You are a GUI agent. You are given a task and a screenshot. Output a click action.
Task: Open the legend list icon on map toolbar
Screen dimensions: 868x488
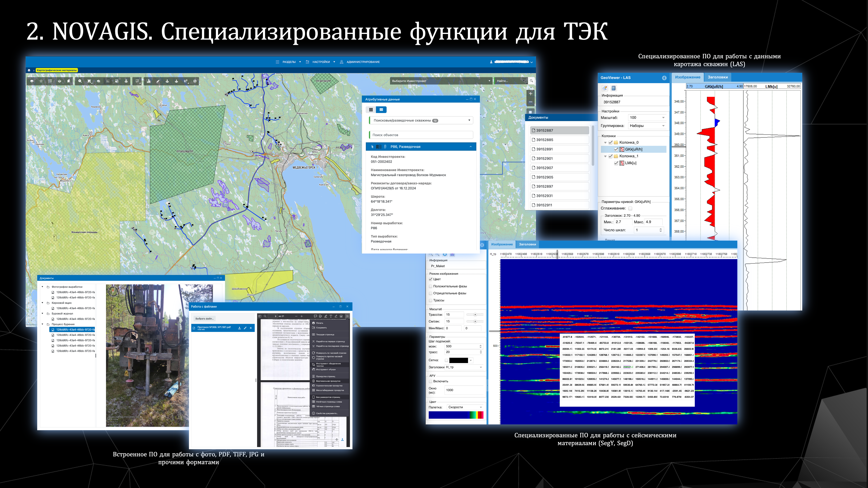[x=50, y=81]
